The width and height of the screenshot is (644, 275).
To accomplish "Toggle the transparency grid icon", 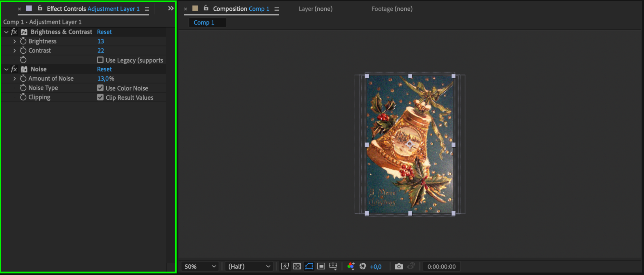I will tap(297, 266).
